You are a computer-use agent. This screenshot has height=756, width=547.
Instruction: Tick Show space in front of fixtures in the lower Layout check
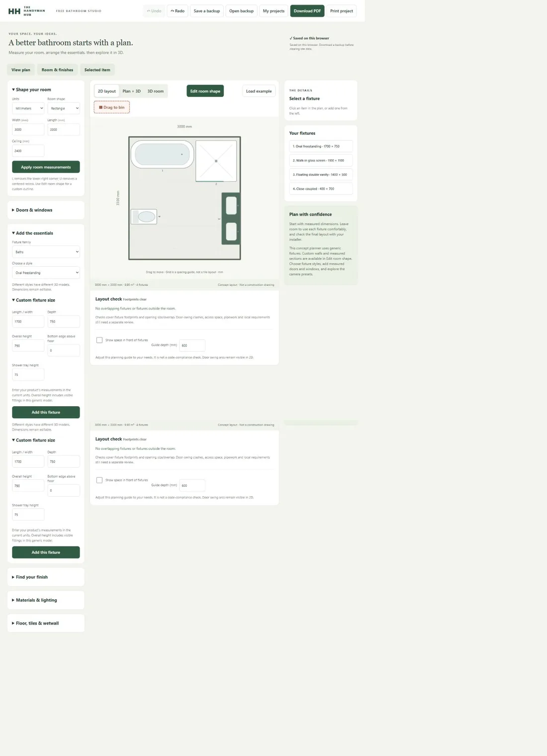(x=99, y=480)
